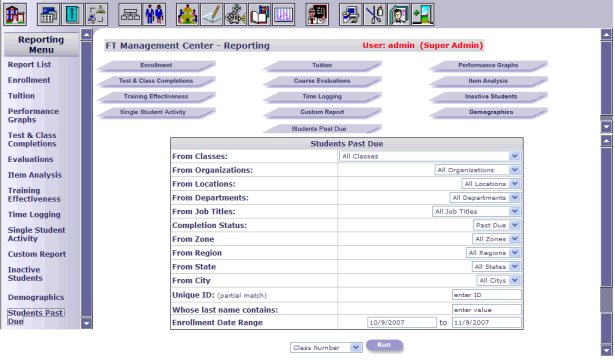The image size is (615, 360).
Task: Click the red house home icon
Action: [15, 14]
